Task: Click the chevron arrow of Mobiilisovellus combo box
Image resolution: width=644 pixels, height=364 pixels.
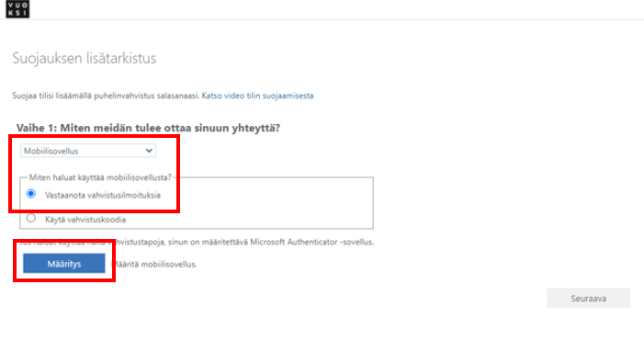Action: [x=149, y=151]
